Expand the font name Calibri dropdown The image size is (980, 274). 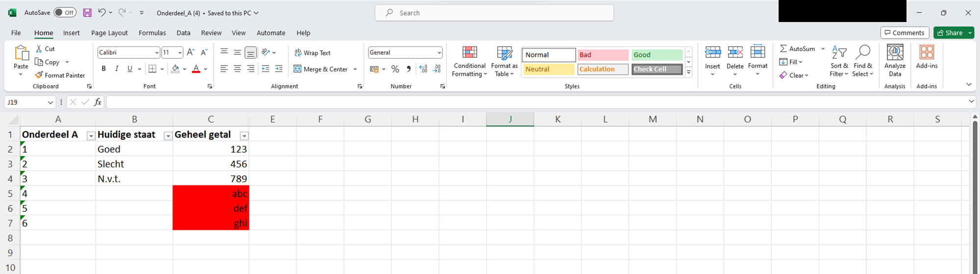(x=157, y=53)
